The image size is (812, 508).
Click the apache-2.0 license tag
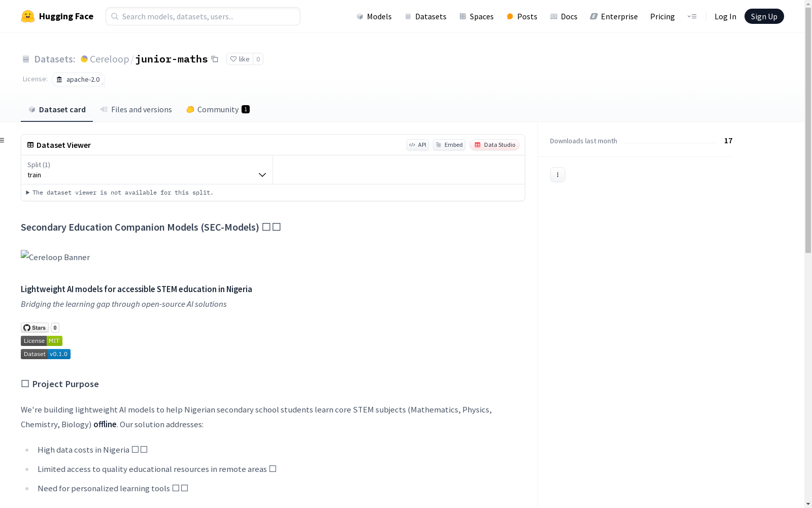[x=78, y=79]
